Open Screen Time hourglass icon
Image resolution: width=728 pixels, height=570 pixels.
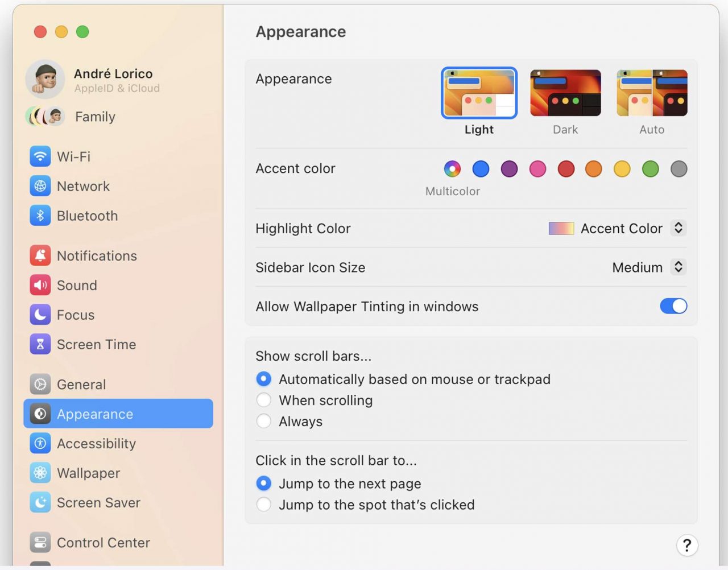(40, 344)
